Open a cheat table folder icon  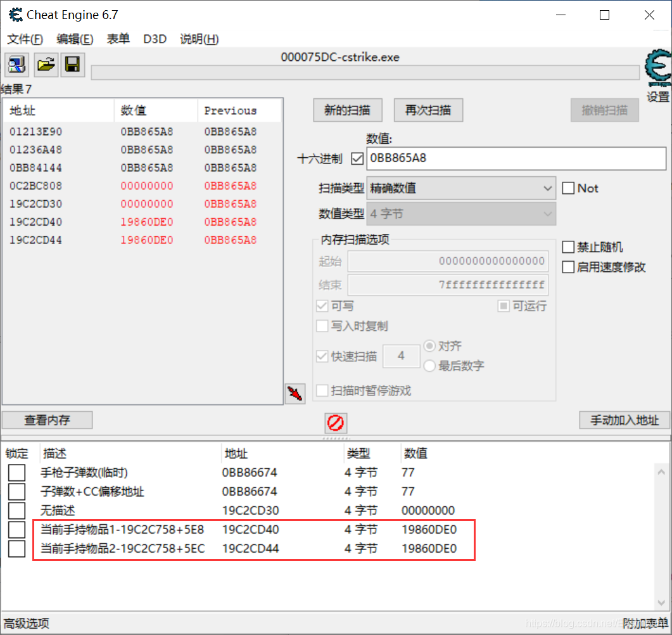[x=46, y=65]
